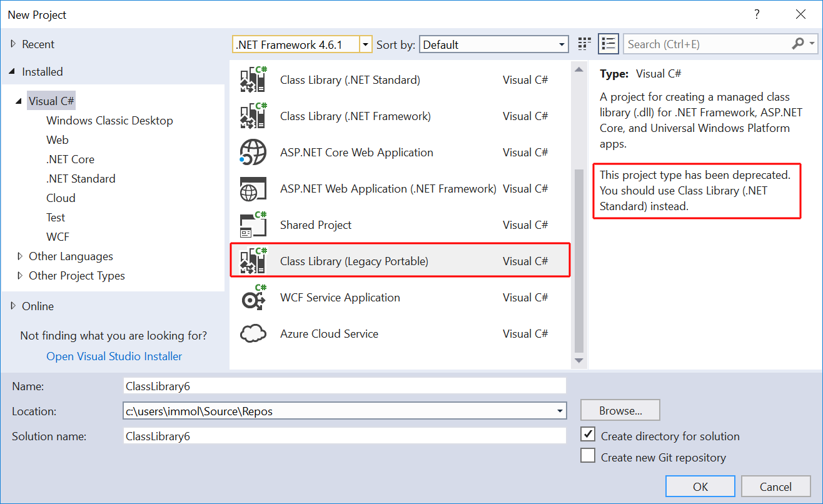The image size is (823, 504).
Task: Click the Class Library (Legacy Portable) icon
Action: (253, 261)
